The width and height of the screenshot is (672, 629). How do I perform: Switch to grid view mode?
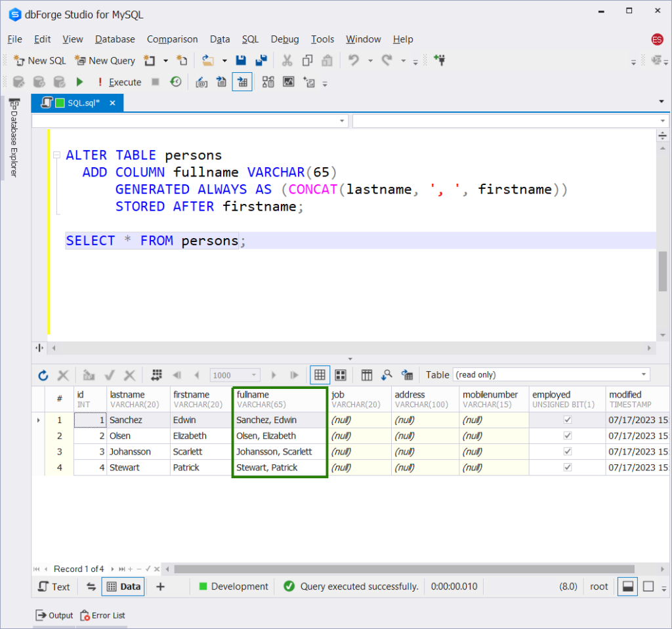tap(320, 375)
